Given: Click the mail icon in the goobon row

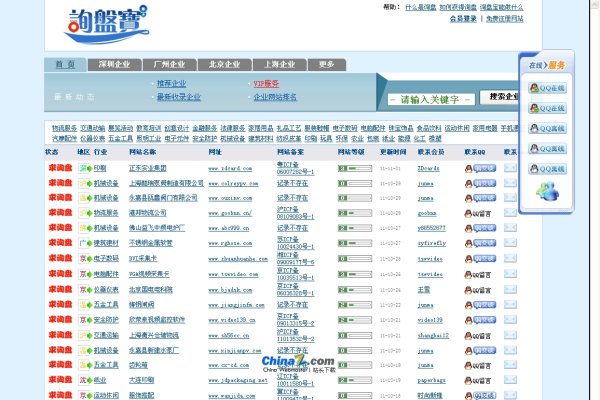Looking at the screenshot, I should pos(510,213).
